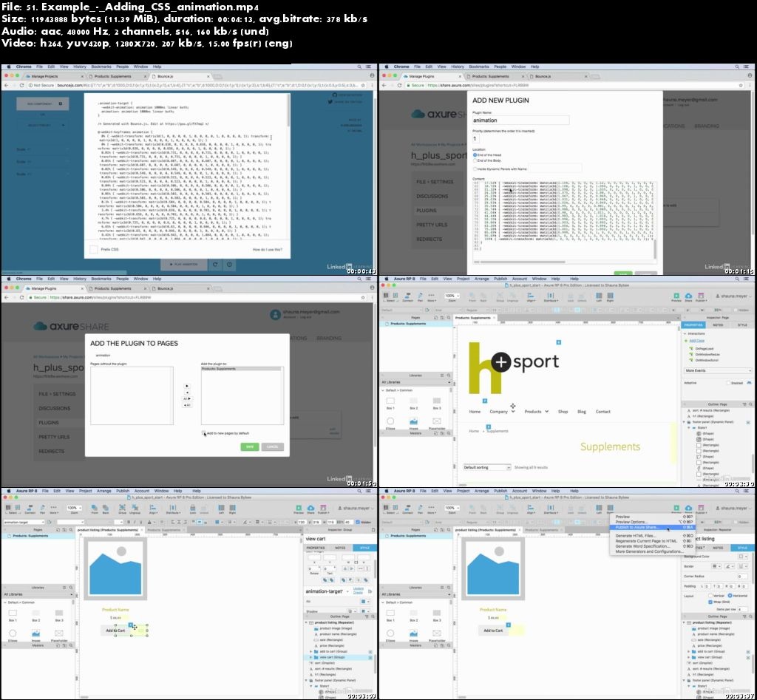Toggle Wrap (Grid) checkbox in Publish menu frame

(x=710, y=602)
